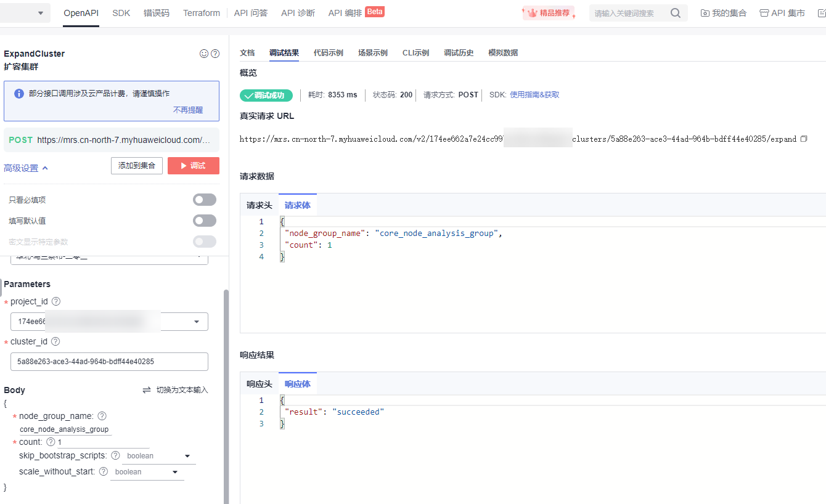The height and width of the screenshot is (504, 826).
Task: Click the 请求方式 POST text
Action: pyautogui.click(x=451, y=95)
